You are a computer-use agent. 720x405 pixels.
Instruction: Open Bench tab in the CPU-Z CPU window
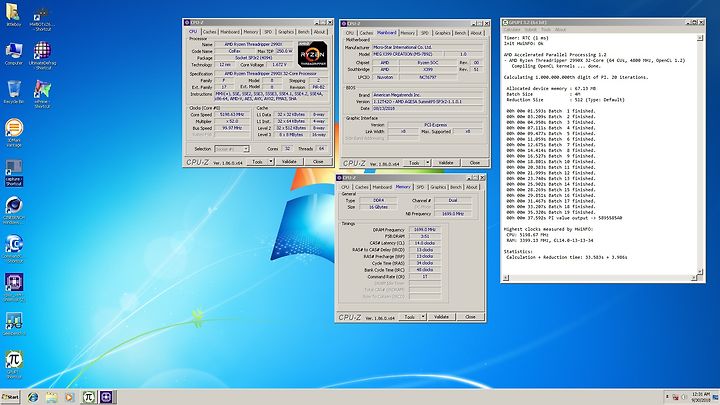[304, 32]
